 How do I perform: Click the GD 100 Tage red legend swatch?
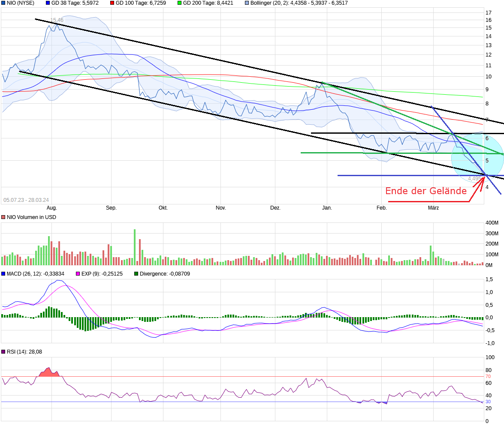point(112,3)
